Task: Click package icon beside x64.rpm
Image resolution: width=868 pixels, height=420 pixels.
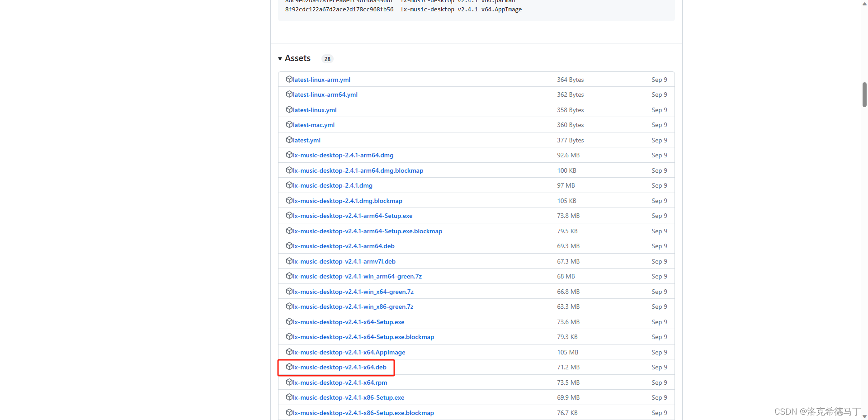Action: pyautogui.click(x=289, y=382)
